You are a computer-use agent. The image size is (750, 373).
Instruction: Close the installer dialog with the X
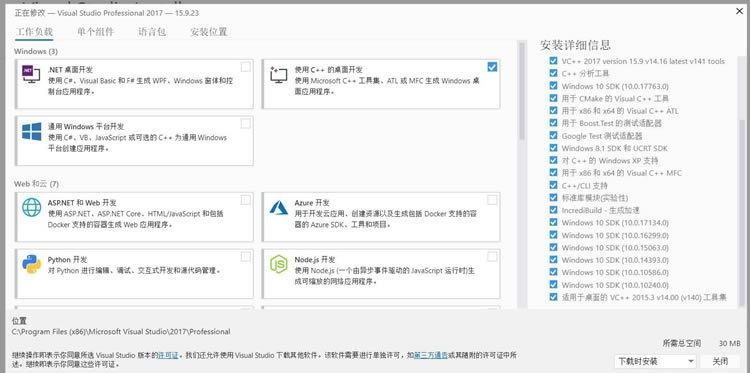[739, 11]
